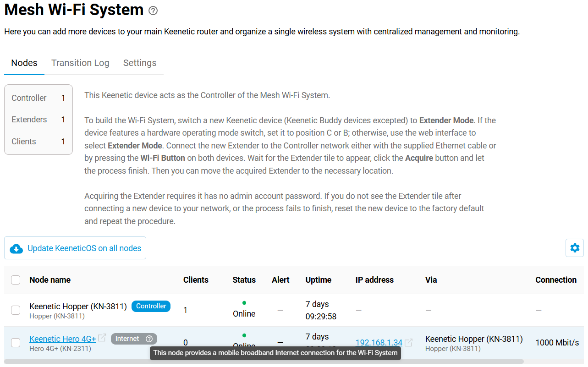Click the cloud download update icon

click(x=16, y=248)
